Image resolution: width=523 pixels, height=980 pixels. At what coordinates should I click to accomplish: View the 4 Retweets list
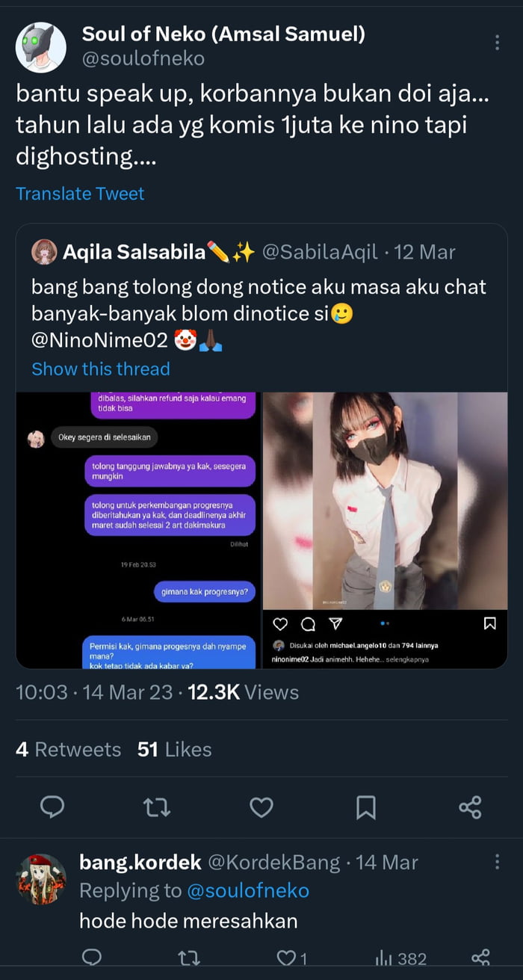(x=68, y=749)
